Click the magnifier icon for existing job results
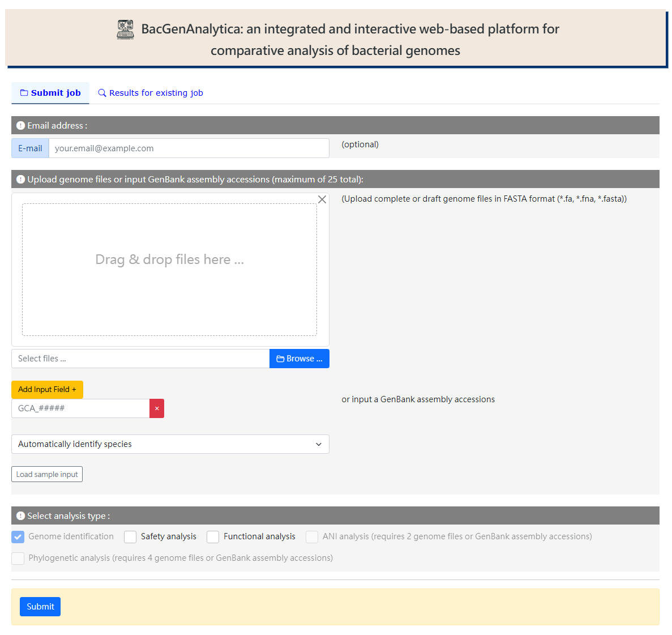This screenshot has height=635, width=672. point(102,93)
